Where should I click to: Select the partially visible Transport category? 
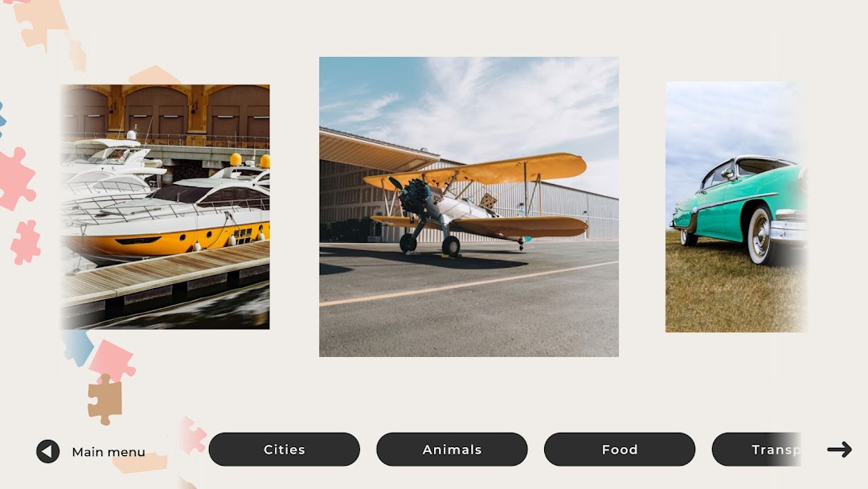coord(757,449)
